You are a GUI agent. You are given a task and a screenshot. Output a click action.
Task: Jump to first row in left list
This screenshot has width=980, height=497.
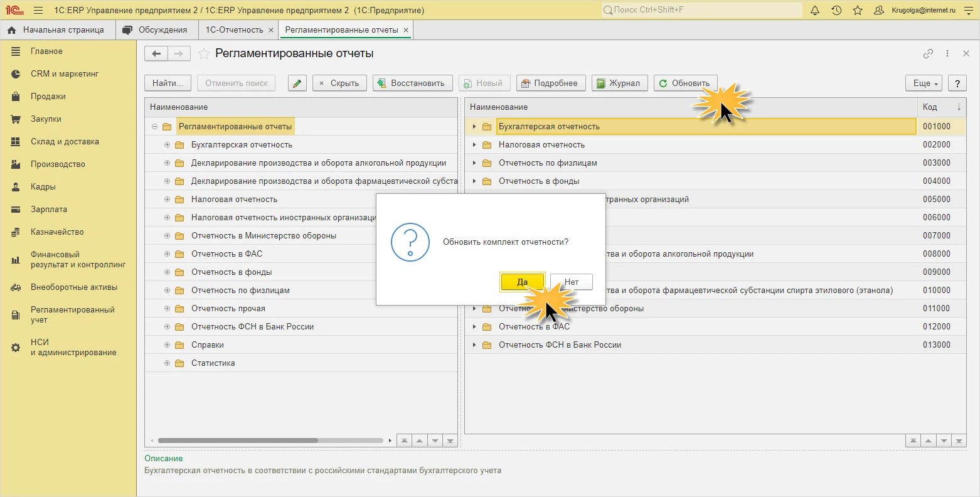[x=405, y=441]
